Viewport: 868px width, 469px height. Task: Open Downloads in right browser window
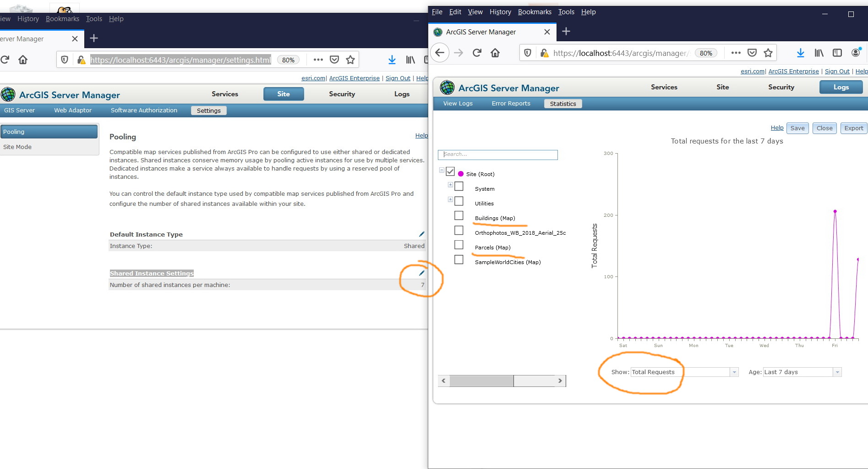(800, 53)
